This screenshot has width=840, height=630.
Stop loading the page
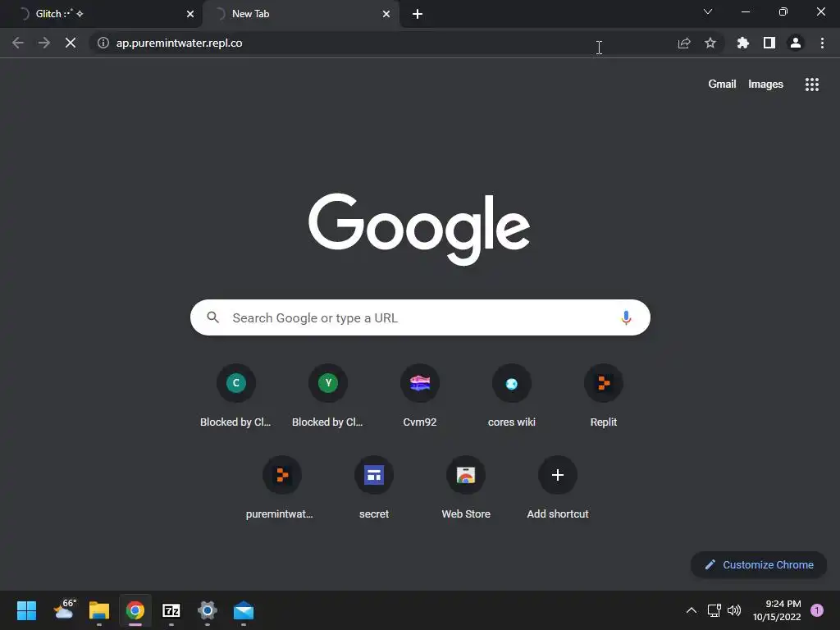[x=71, y=43]
